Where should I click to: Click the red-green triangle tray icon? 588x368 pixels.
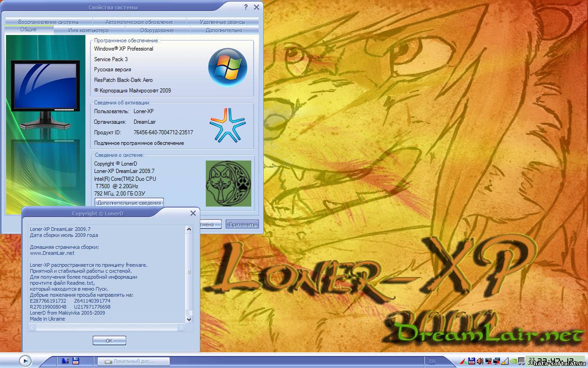(464, 361)
